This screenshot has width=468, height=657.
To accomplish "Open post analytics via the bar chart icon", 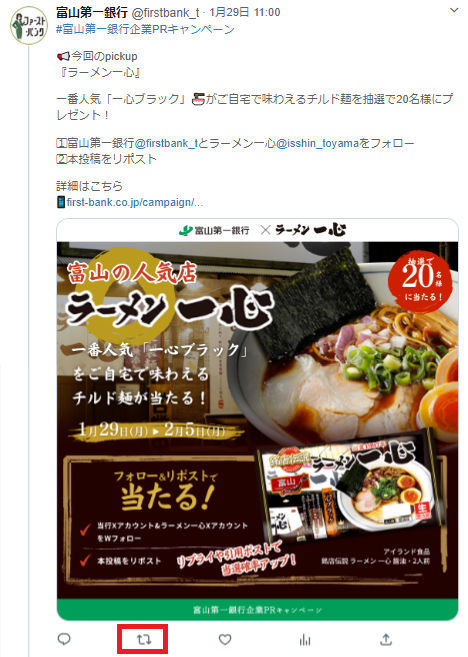I will (305, 639).
